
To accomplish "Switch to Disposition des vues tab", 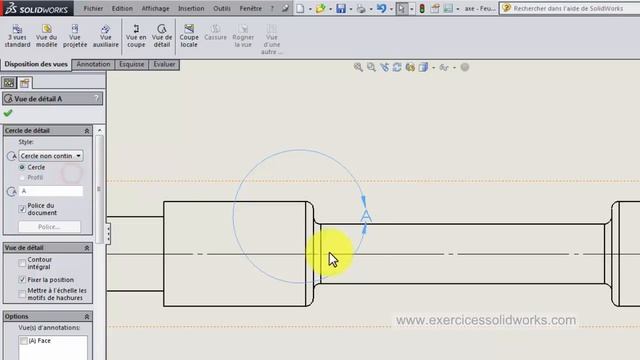I will 36,64.
